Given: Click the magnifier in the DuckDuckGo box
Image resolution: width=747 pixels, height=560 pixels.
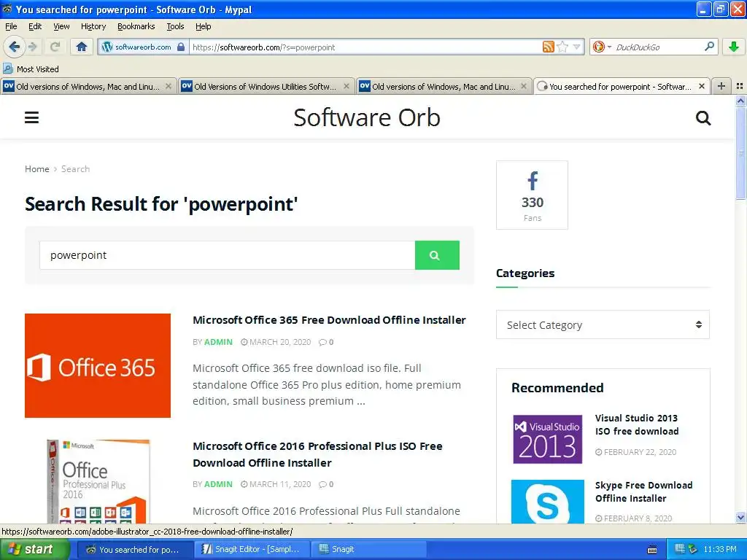Looking at the screenshot, I should [709, 47].
